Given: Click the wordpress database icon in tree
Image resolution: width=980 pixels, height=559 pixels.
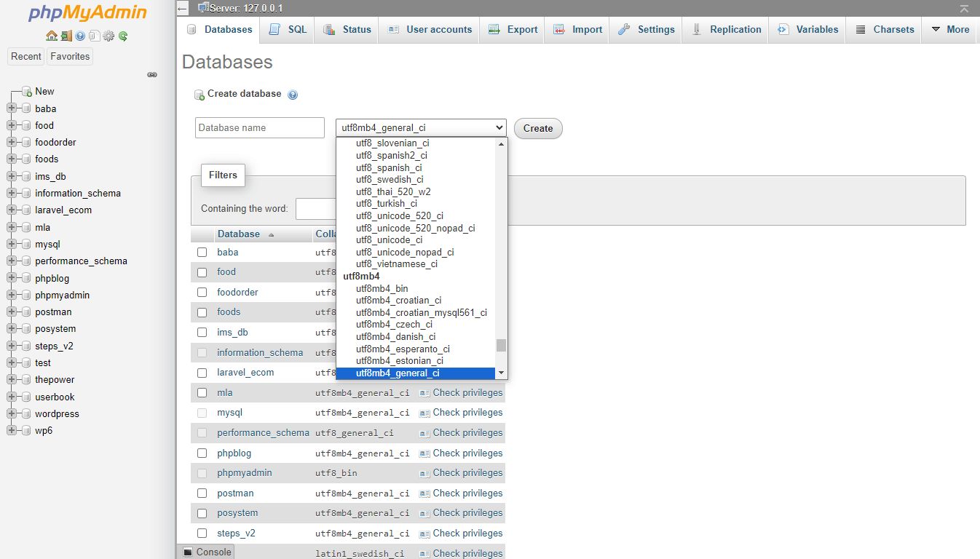Looking at the screenshot, I should pyautogui.click(x=27, y=414).
